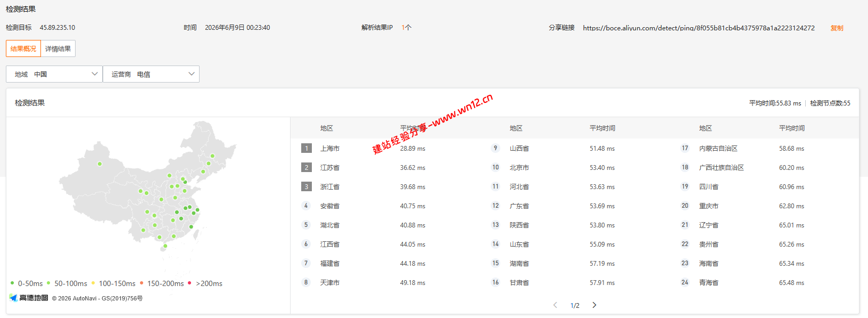Viewport: 868px width, 318px height.
Task: Click the 100-150ms yellow legend dot
Action: pos(93,283)
